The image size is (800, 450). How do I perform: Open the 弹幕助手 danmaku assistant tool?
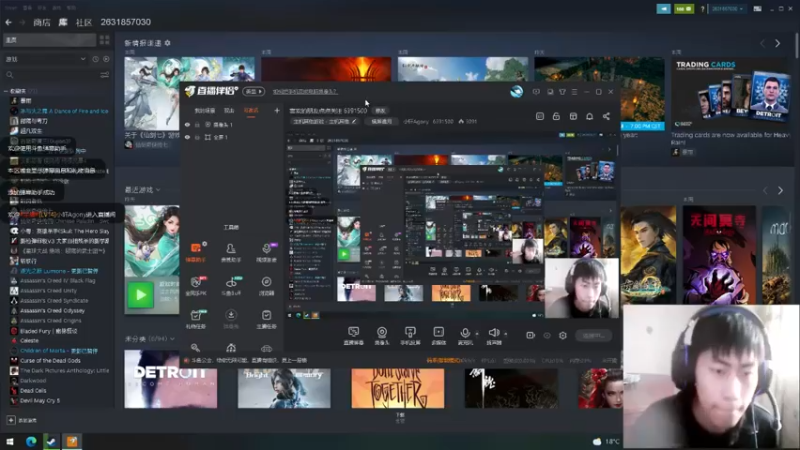[x=196, y=252]
